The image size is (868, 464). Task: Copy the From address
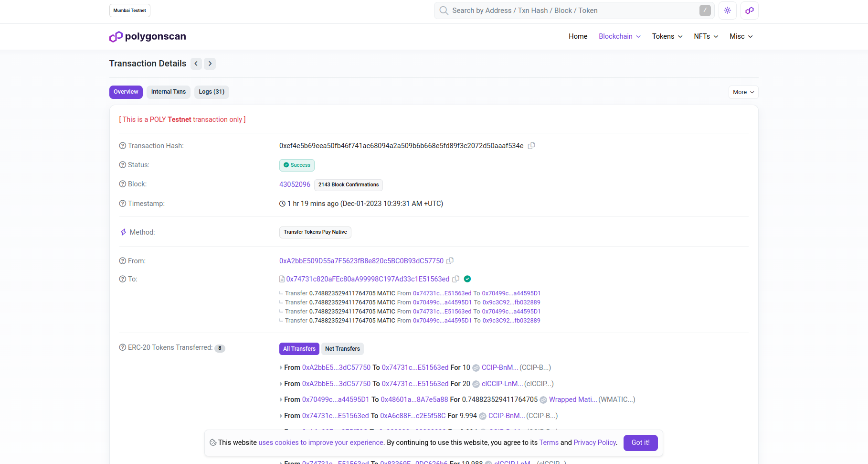(x=450, y=261)
